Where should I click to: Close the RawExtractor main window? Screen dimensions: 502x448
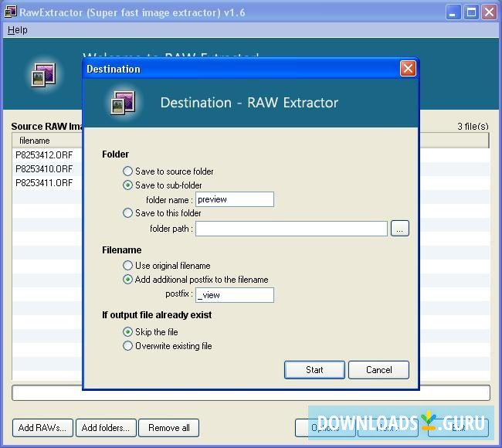[x=489, y=12]
